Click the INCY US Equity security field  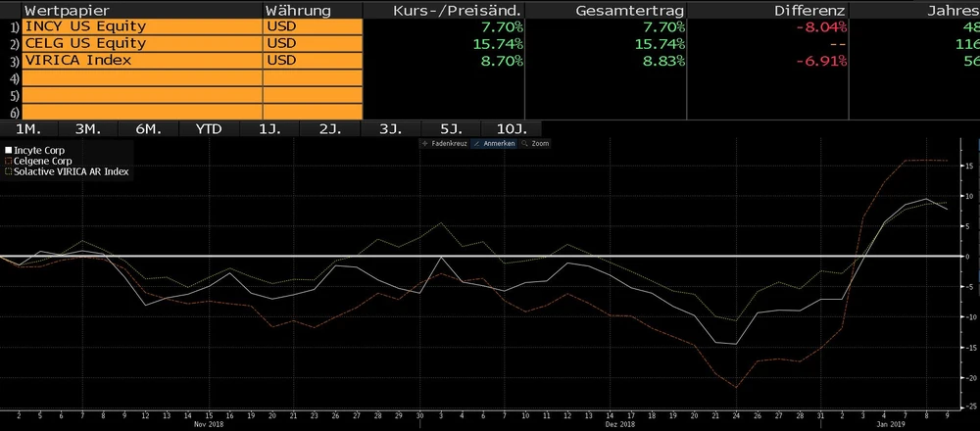pyautogui.click(x=141, y=26)
